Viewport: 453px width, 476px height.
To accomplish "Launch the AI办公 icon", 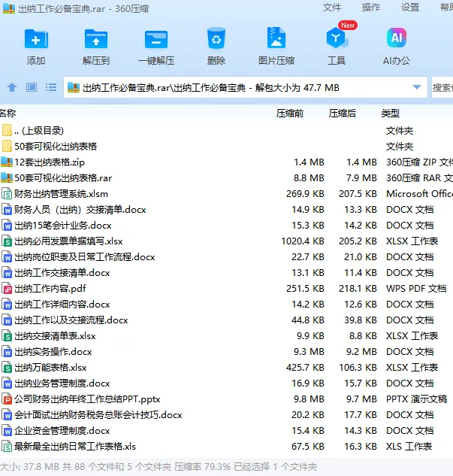I will point(397,38).
